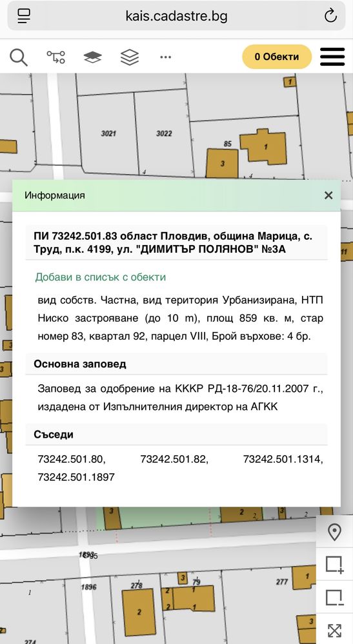The width and height of the screenshot is (353, 644).
Task: Close the Информация panel
Action: [x=328, y=195]
